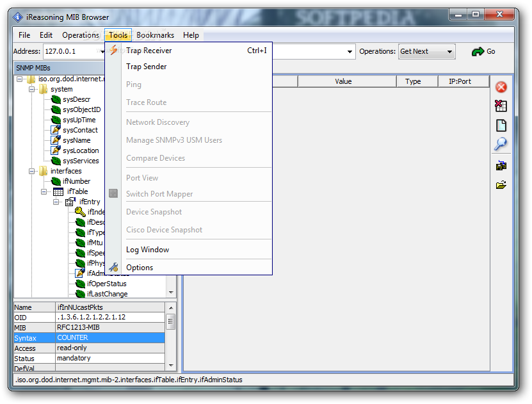
Task: Collapse the ifTable node
Action: [x=44, y=191]
